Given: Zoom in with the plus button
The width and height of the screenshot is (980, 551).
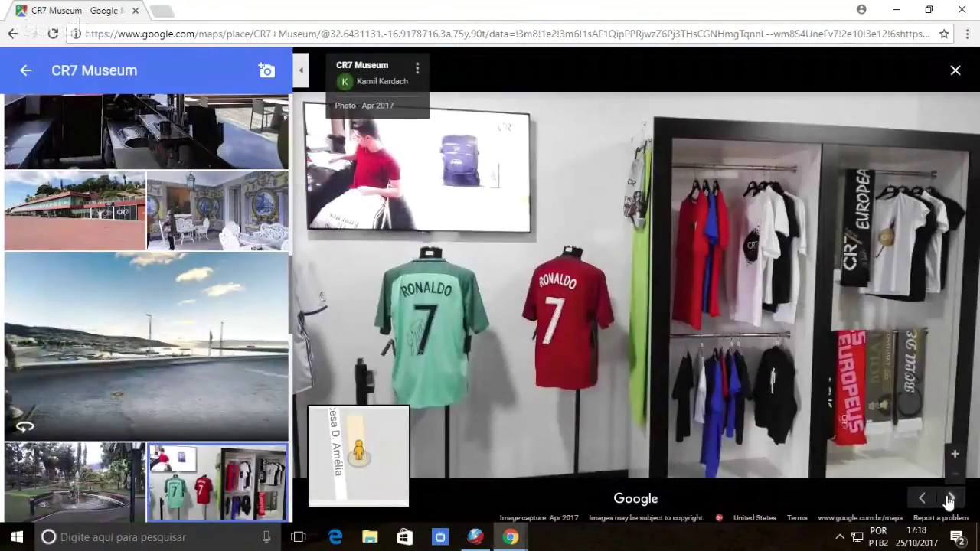Looking at the screenshot, I should click(955, 454).
